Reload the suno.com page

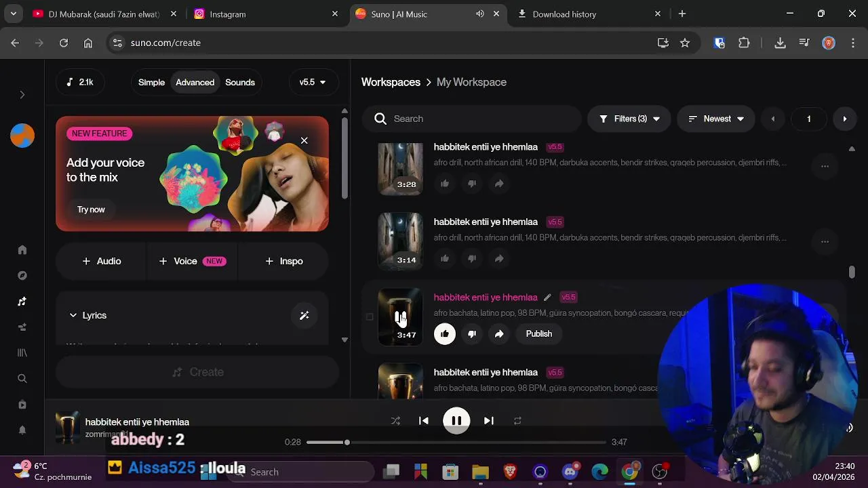[x=64, y=43]
